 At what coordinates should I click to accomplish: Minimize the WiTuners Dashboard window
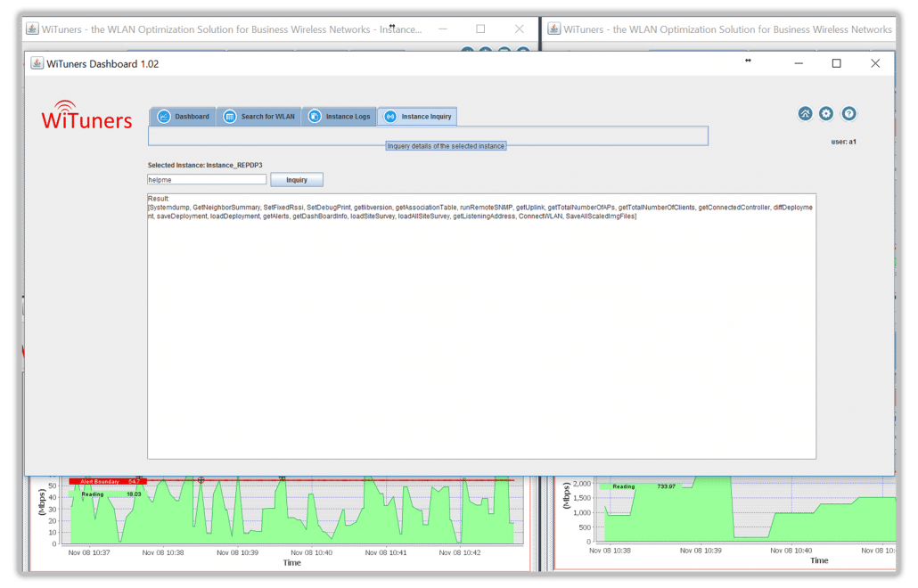click(799, 63)
